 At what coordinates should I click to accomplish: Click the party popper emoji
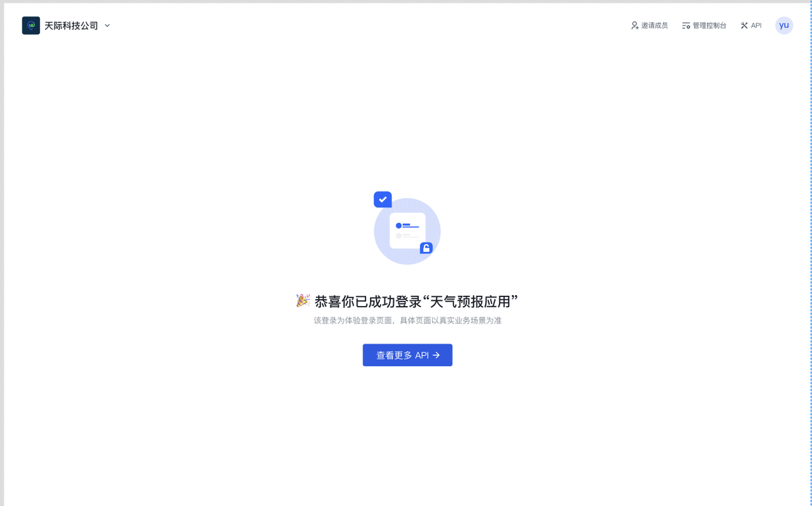pyautogui.click(x=303, y=300)
